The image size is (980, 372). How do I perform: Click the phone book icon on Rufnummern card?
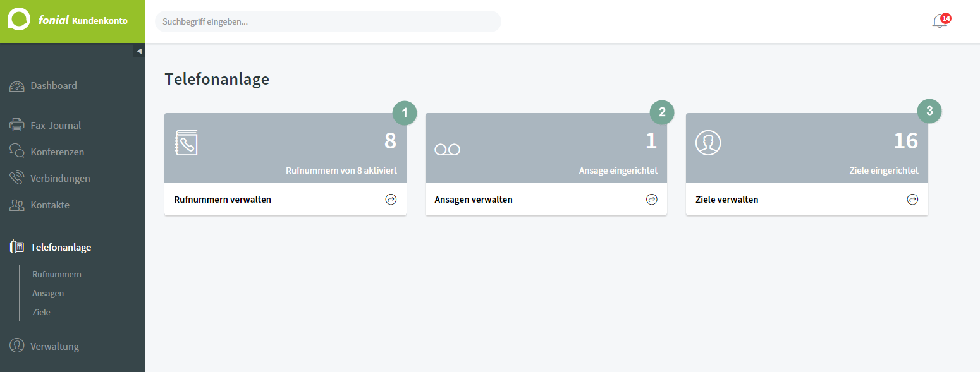click(186, 143)
